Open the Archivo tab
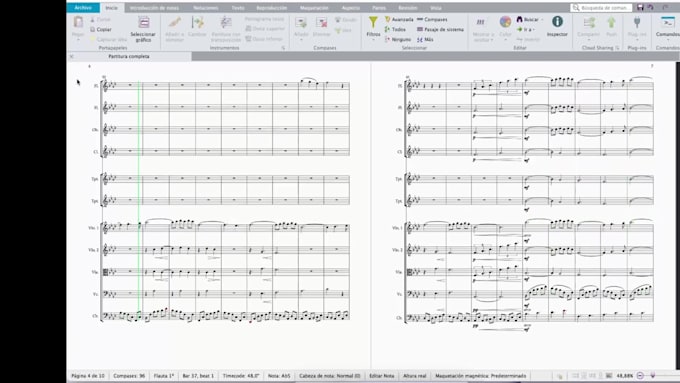 coord(83,8)
